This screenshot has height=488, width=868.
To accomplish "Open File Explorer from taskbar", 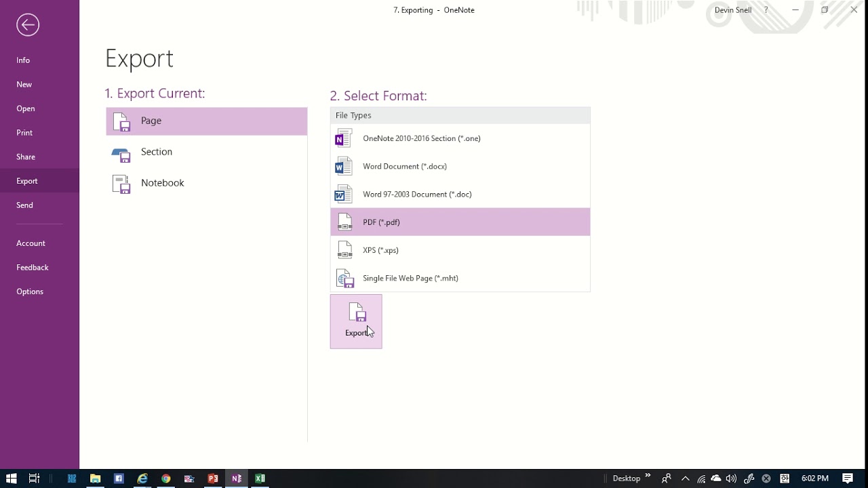I will click(x=95, y=479).
